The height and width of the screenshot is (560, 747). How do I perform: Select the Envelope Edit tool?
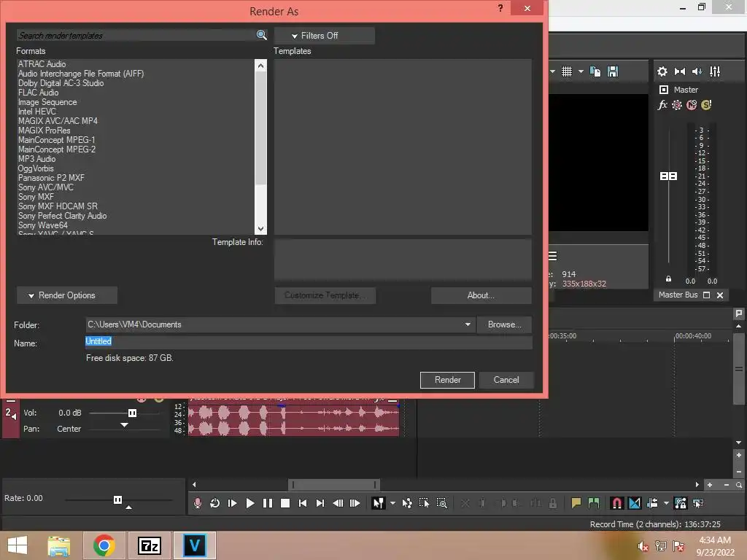tap(407, 503)
